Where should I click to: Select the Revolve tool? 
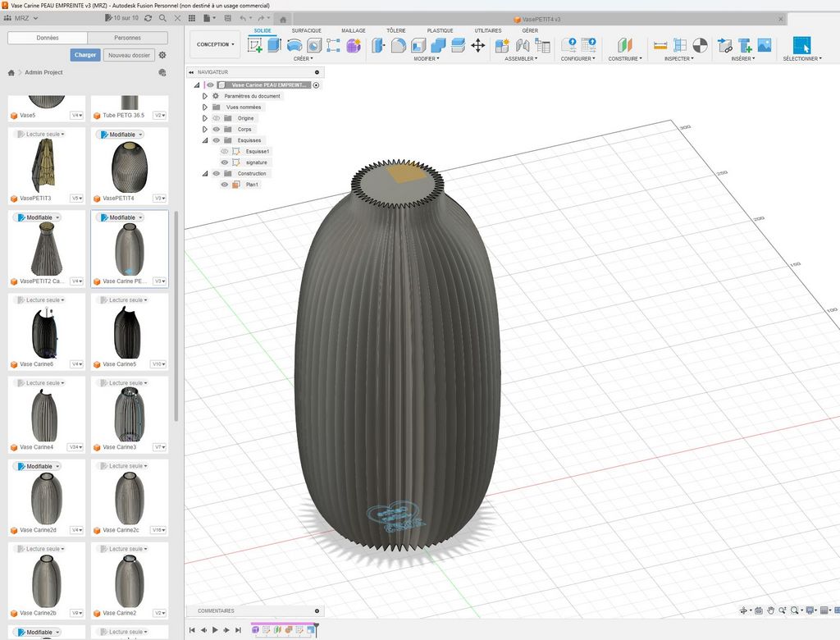(294, 45)
